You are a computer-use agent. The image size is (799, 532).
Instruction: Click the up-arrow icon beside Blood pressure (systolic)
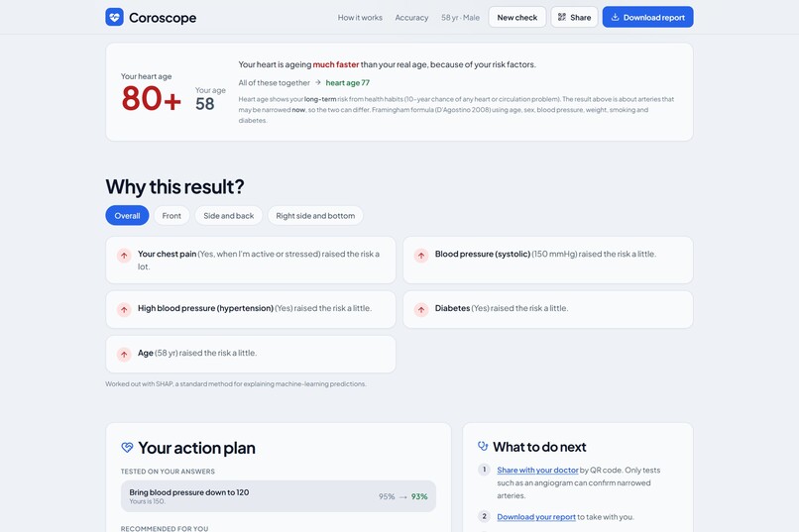click(x=421, y=256)
